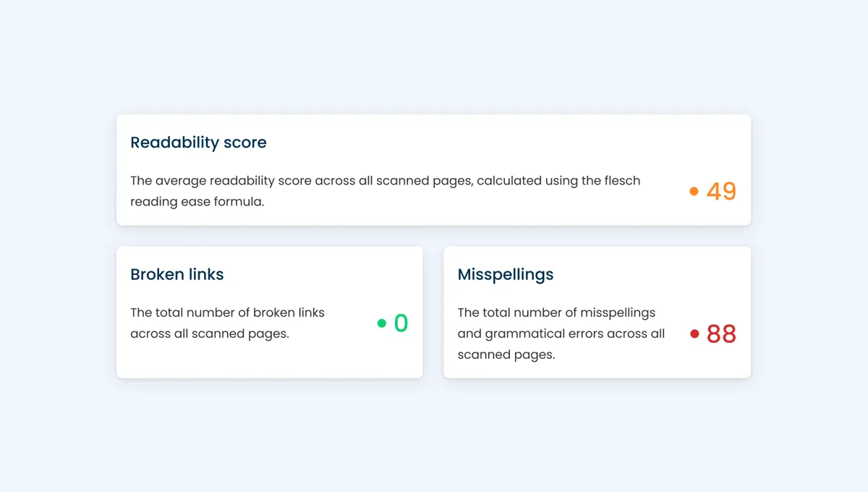Select the Readability score card
868x492 pixels.
(434, 169)
